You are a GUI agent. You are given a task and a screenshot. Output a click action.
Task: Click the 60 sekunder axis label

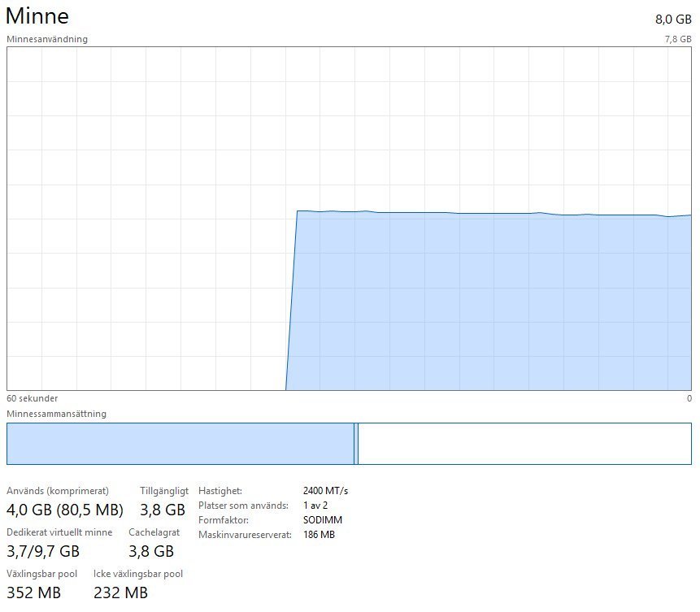(x=32, y=398)
